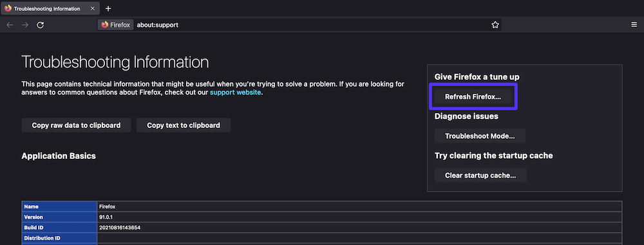Reload the current page
The width and height of the screenshot is (644, 245).
[40, 25]
